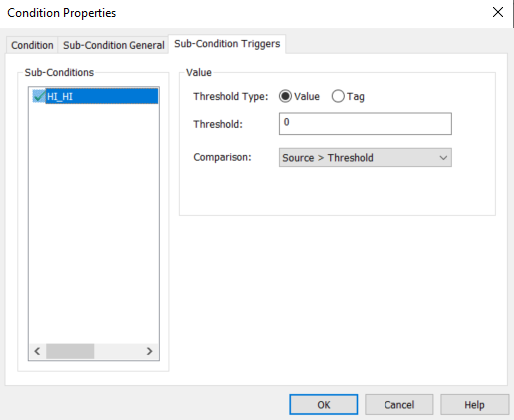Screen dimensions: 514x420
Task: Select the Value threshold type radio
Action: (285, 96)
